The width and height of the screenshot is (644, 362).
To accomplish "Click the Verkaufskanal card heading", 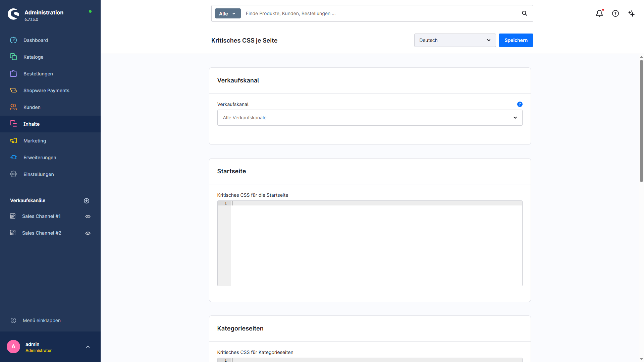I will (238, 80).
